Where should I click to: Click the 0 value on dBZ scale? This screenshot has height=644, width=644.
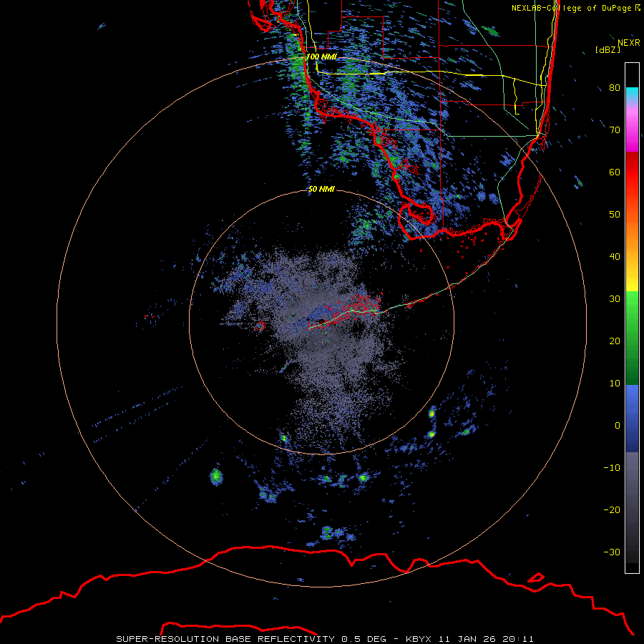pos(618,426)
